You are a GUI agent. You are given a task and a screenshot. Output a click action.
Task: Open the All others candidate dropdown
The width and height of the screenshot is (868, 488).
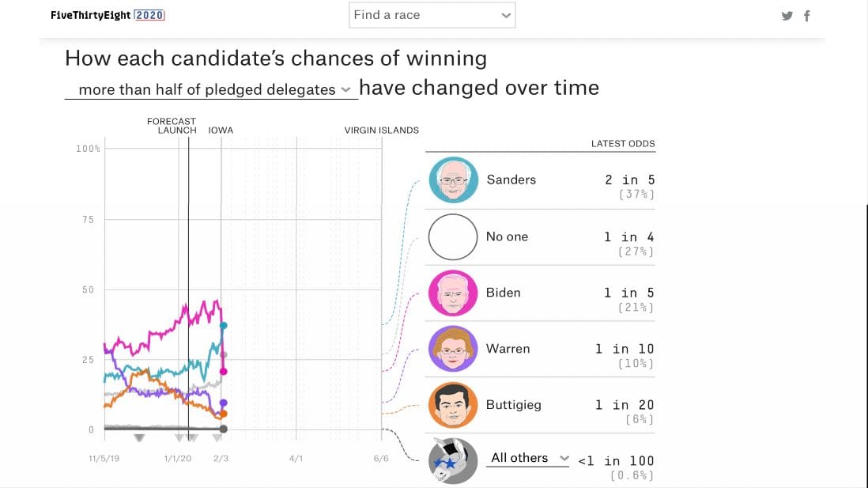tap(529, 458)
